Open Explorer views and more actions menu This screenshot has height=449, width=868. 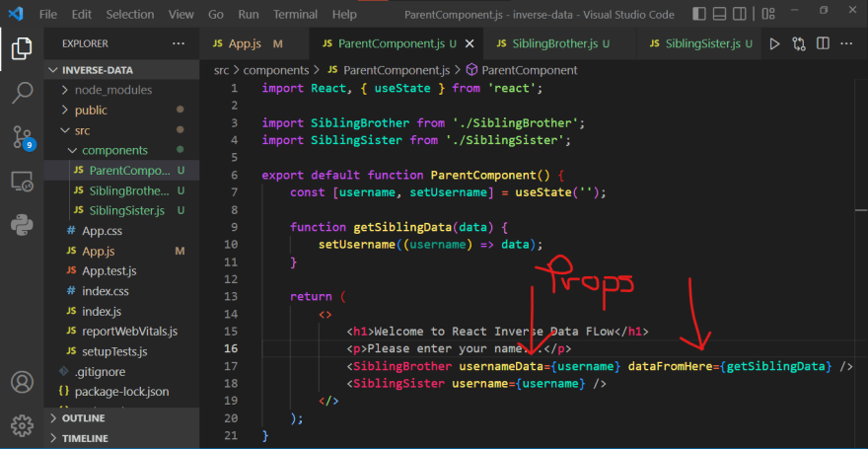[x=179, y=43]
